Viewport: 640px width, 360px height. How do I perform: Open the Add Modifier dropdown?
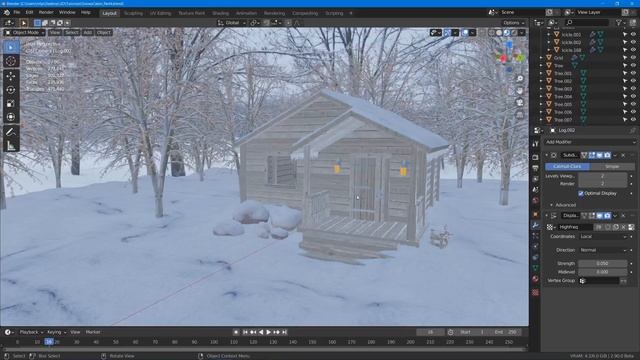[590, 142]
